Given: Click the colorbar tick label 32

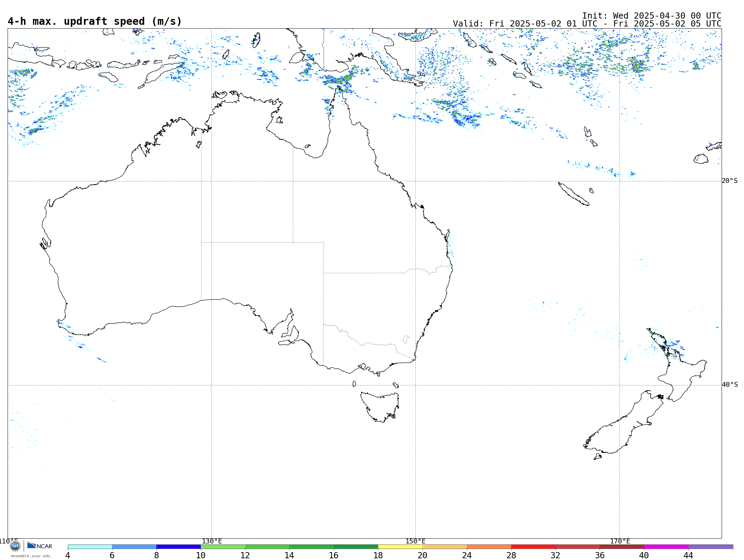Looking at the screenshot, I should [556, 555].
